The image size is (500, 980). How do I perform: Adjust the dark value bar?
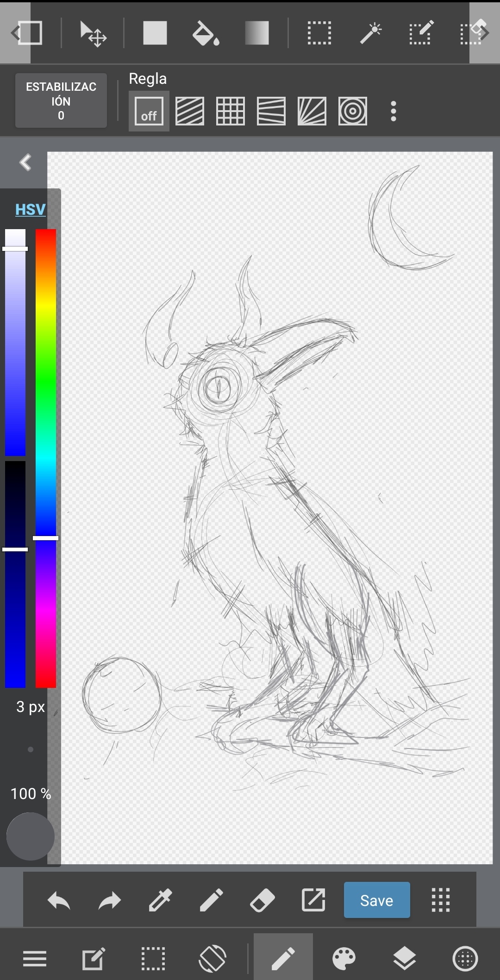click(x=15, y=574)
